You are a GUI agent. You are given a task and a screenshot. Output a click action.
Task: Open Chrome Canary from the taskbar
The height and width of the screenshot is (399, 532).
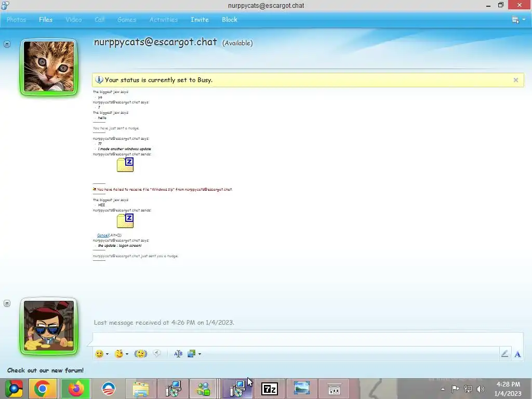(x=14, y=389)
